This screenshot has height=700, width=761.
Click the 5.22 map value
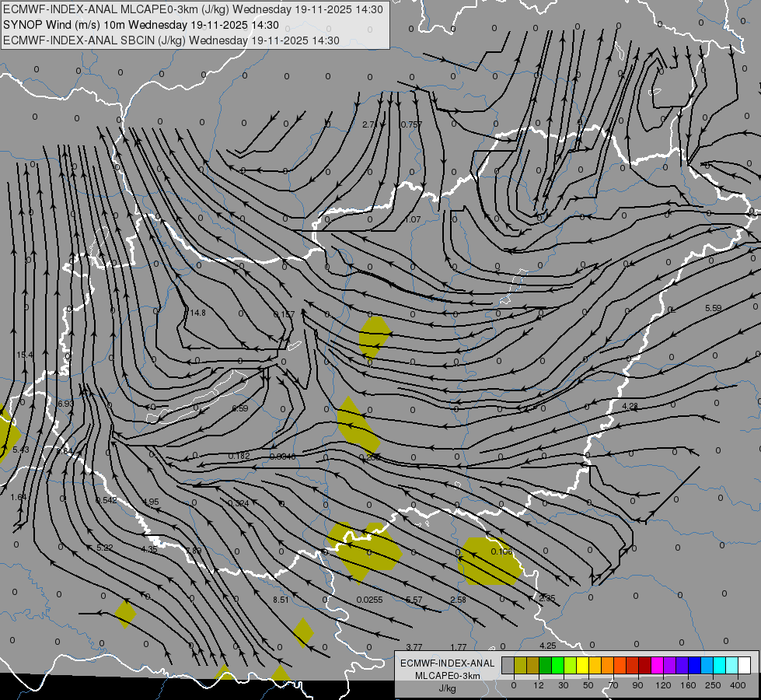tap(105, 548)
